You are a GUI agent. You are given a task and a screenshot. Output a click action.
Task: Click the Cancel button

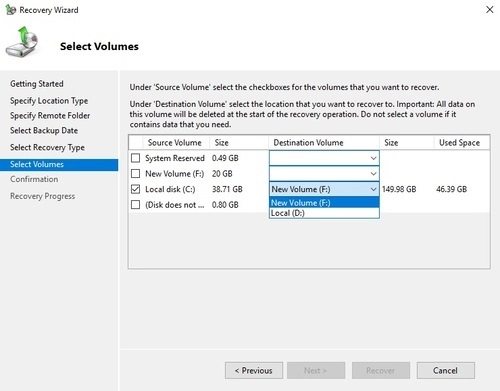pyautogui.click(x=446, y=370)
